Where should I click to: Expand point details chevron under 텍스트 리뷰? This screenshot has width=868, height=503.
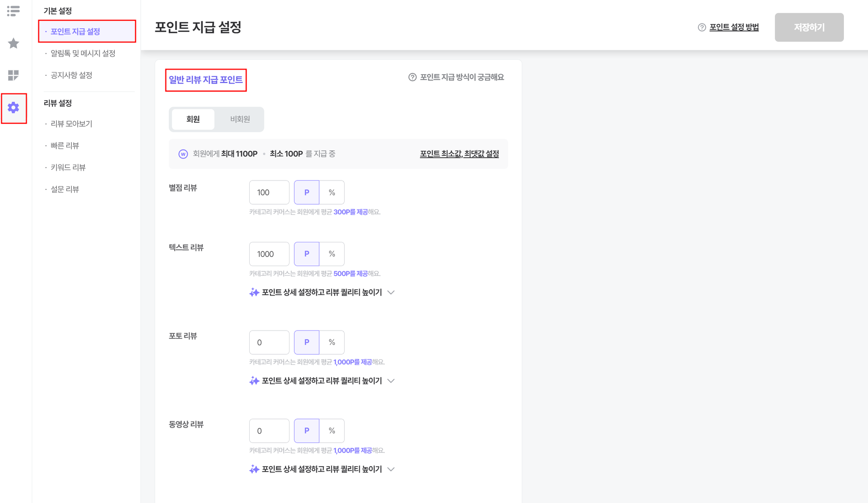pyautogui.click(x=391, y=292)
